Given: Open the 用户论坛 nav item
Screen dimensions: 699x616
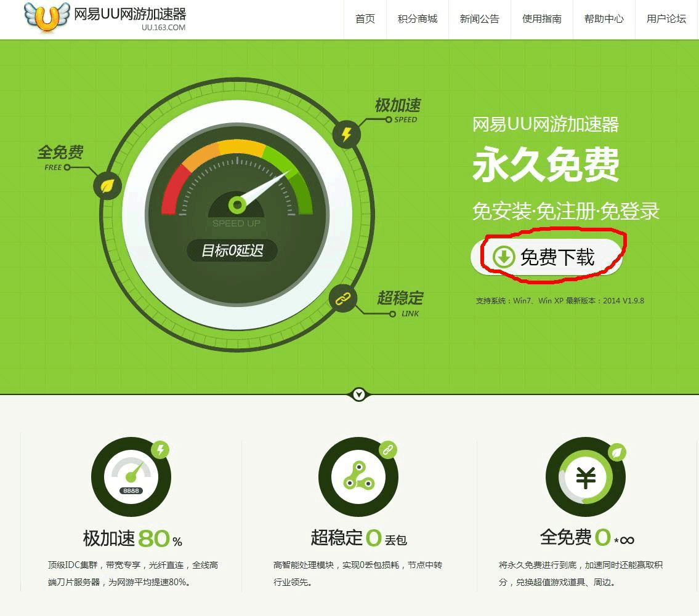Looking at the screenshot, I should pos(666,18).
